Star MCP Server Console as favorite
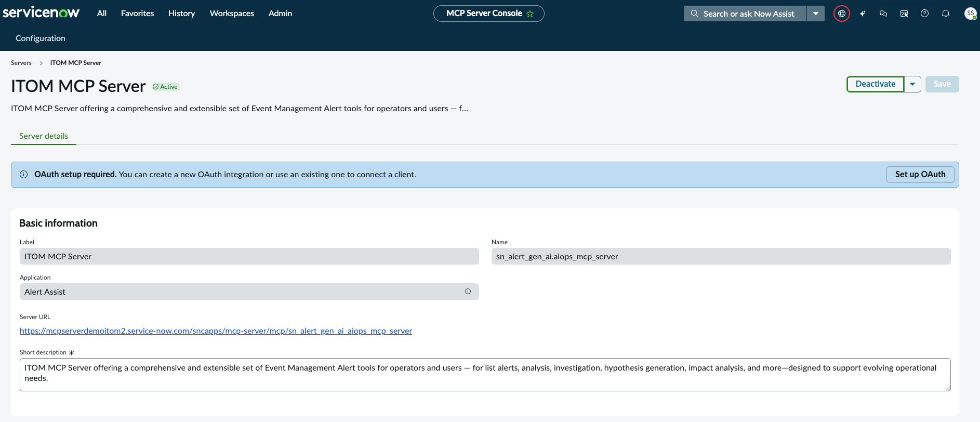Viewport: 980px width, 422px height. point(530,14)
